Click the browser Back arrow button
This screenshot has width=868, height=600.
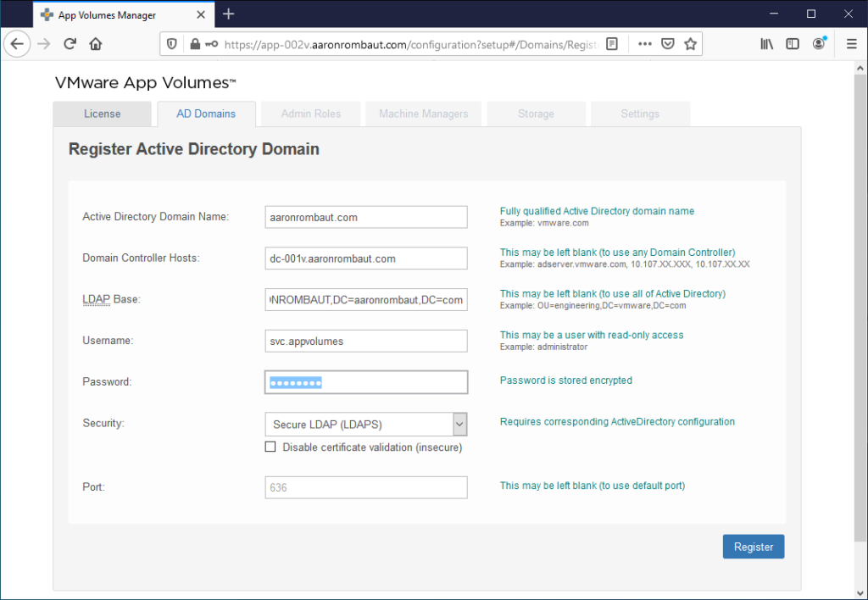(x=18, y=44)
